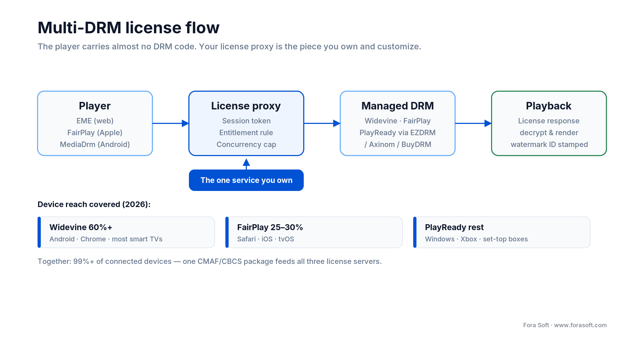Screen dimensions: 644x339
Task: Click 'Entitlement rule' text
Action: [x=246, y=133]
